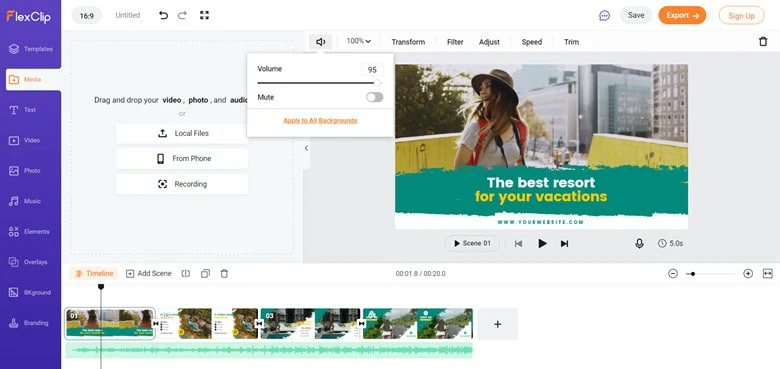780x369 pixels.
Task: Open the 16:9 aspect ratio selector
Action: tap(87, 15)
